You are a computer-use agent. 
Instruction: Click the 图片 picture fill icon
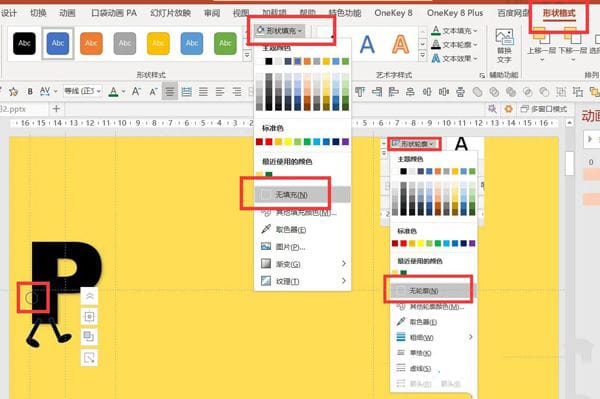266,247
